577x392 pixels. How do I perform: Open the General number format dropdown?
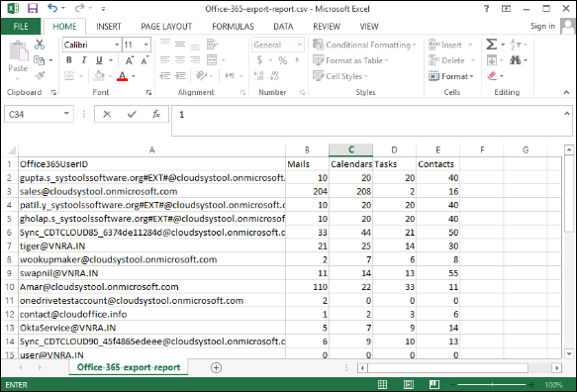pos(300,45)
